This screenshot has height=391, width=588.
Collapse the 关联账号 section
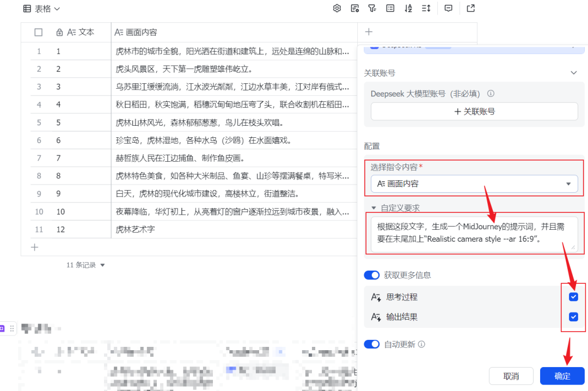[x=573, y=72]
